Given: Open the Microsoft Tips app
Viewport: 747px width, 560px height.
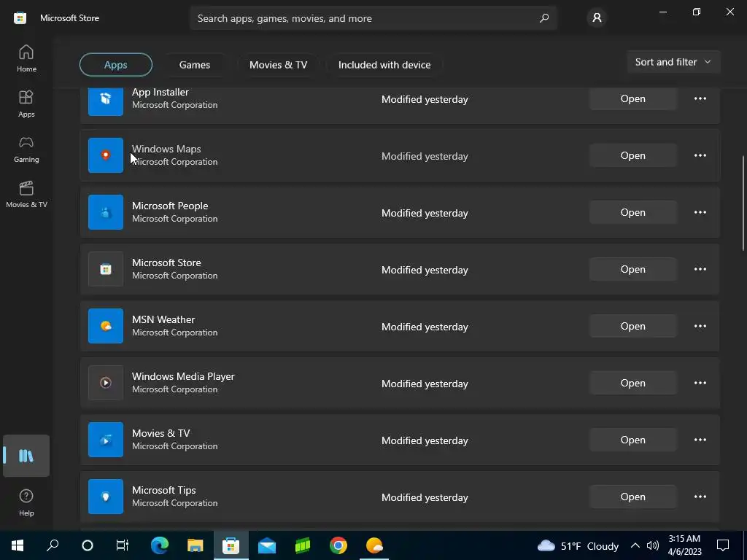Looking at the screenshot, I should pyautogui.click(x=632, y=496).
